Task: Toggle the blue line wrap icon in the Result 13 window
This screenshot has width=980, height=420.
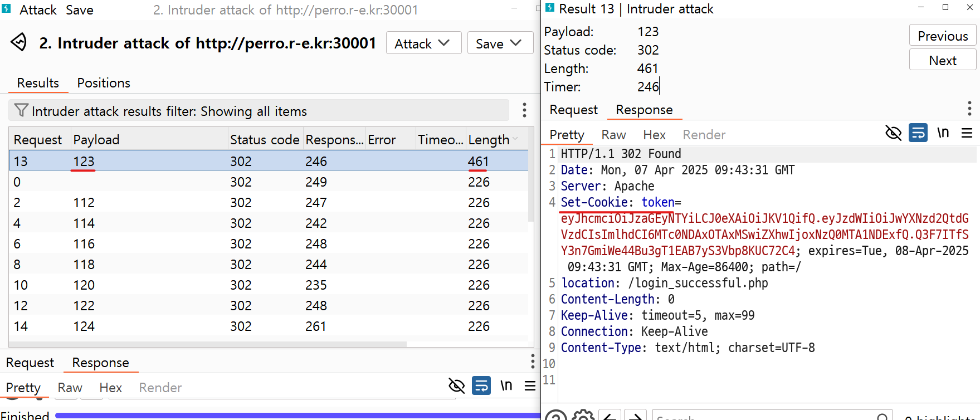Action: pyautogui.click(x=918, y=133)
